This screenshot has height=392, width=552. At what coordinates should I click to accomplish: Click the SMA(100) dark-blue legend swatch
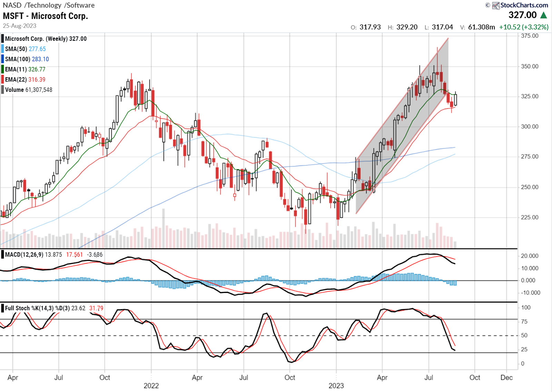(3, 59)
